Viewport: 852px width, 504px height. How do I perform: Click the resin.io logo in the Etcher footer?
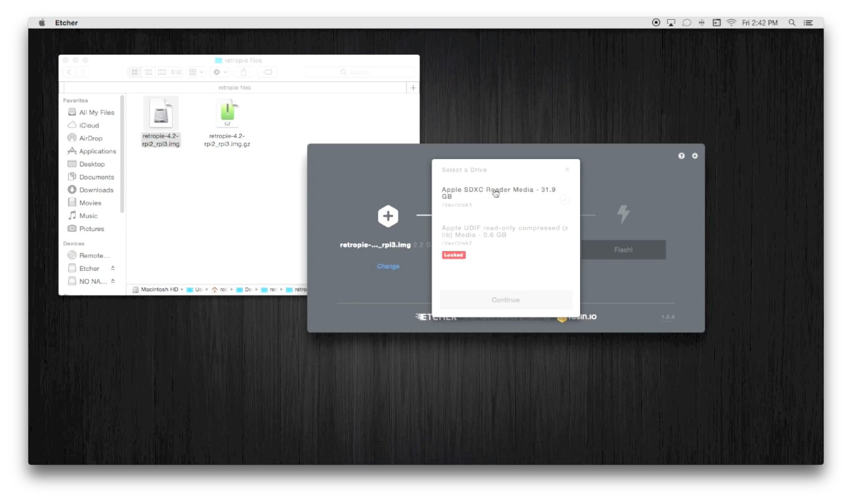(577, 317)
